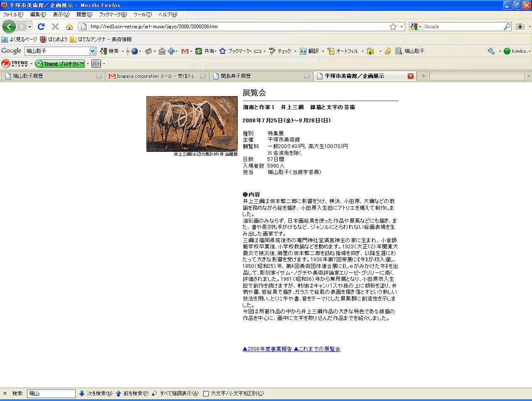
Task: Expand the Google Toolbar search box dropdown
Action: point(92,51)
